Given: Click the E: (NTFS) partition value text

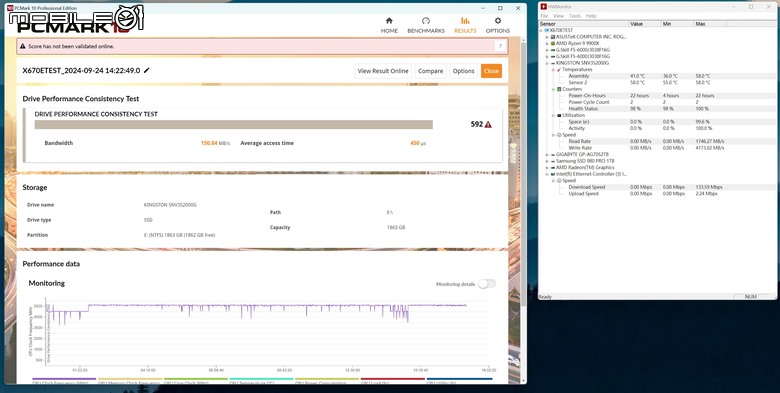Looking at the screenshot, I should tap(180, 235).
